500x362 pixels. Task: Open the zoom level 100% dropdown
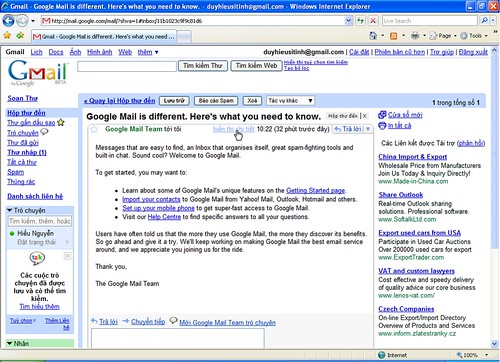(x=486, y=355)
